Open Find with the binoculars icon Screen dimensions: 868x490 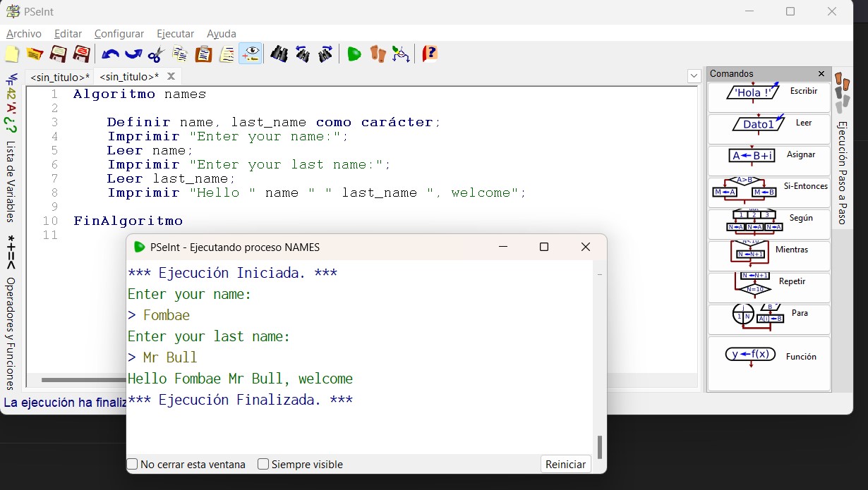(x=279, y=54)
